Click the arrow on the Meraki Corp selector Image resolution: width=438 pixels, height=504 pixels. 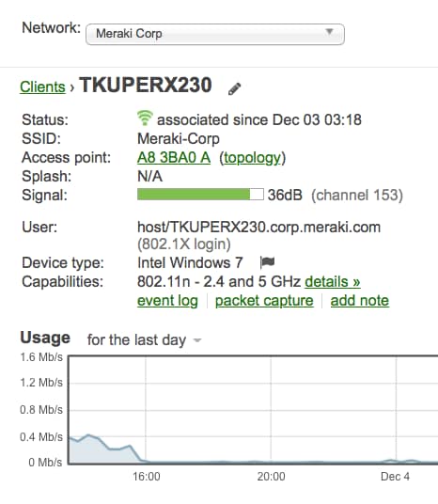coord(329,32)
